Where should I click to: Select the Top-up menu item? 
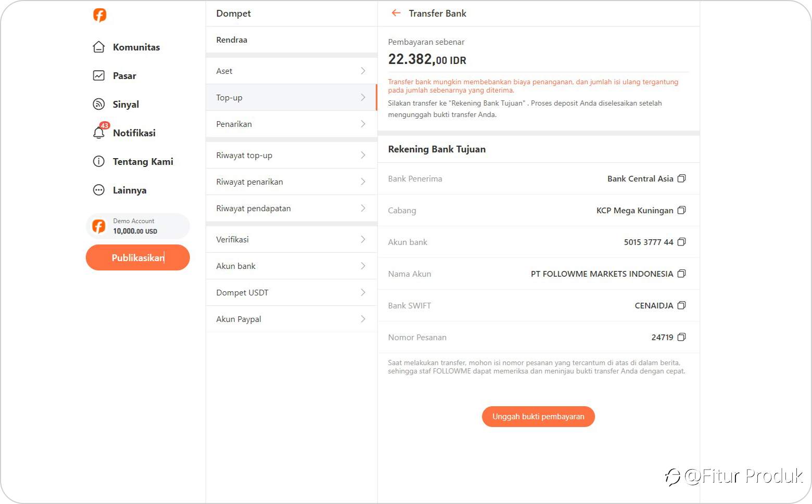click(291, 97)
